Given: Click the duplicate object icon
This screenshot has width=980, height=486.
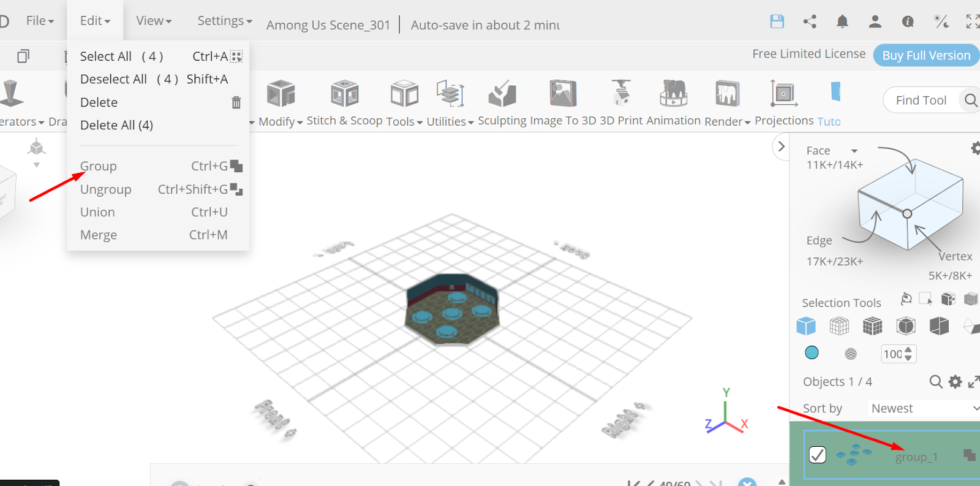Looking at the screenshot, I should [23, 56].
